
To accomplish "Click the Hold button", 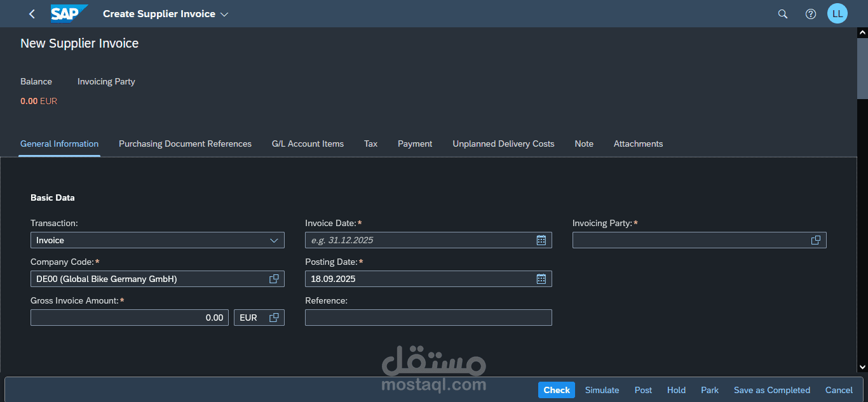I will (676, 390).
